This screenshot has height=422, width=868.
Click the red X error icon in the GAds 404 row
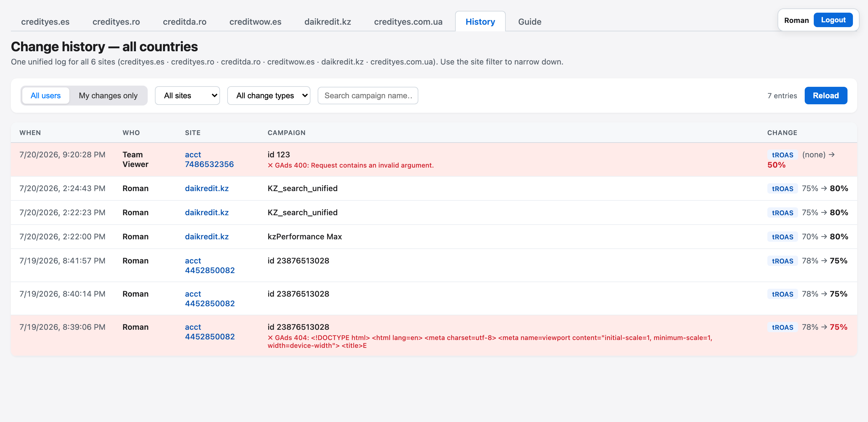pos(270,338)
